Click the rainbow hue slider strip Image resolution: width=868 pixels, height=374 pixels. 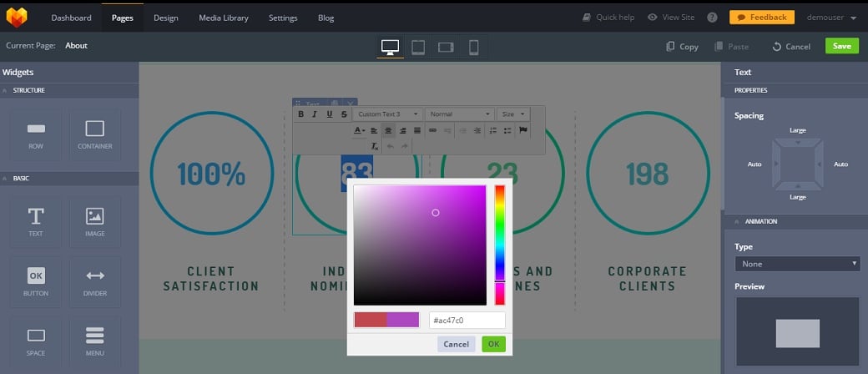pos(500,245)
